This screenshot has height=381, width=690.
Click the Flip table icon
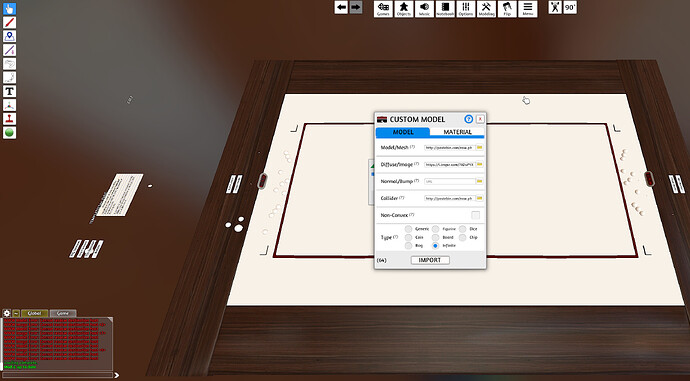[507, 9]
